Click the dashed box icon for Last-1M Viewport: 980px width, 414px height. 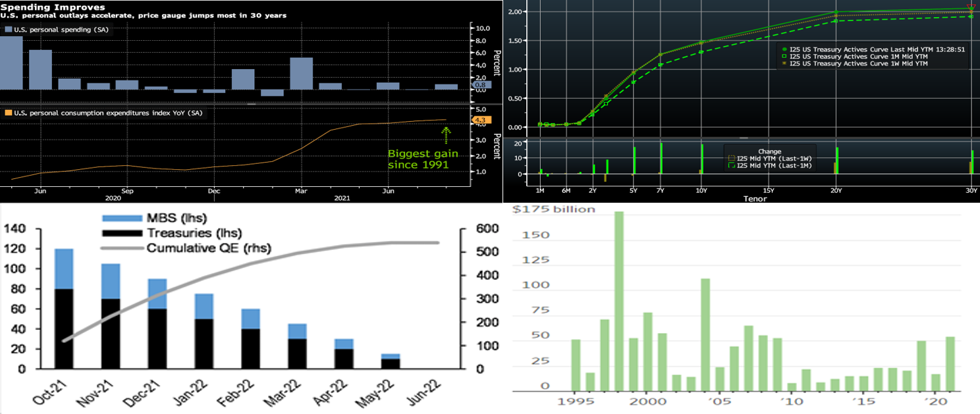(x=731, y=166)
